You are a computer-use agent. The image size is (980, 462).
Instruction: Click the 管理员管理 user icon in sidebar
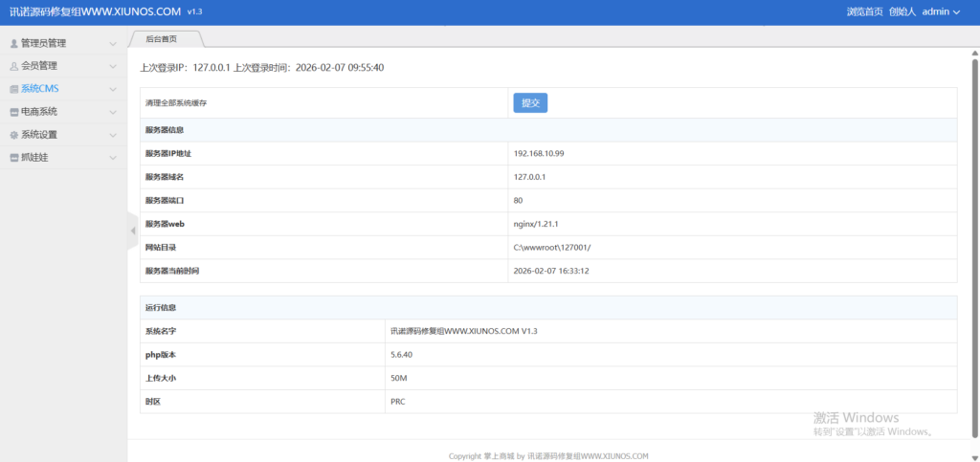pos(13,43)
